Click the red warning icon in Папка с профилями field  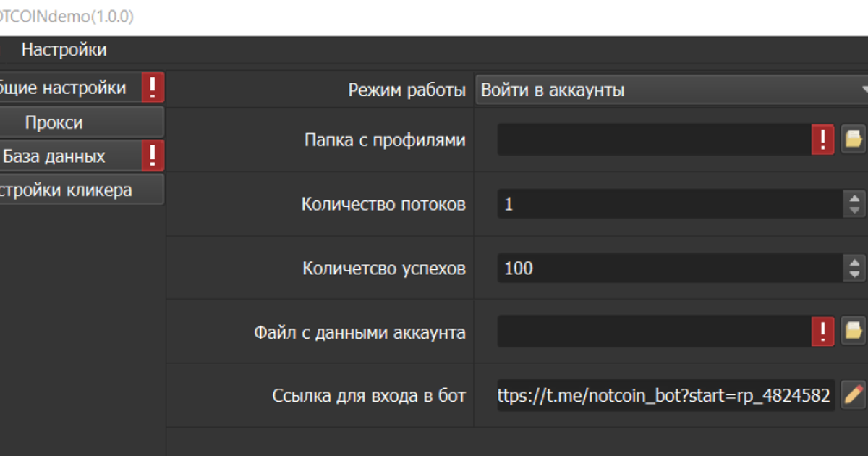823,140
